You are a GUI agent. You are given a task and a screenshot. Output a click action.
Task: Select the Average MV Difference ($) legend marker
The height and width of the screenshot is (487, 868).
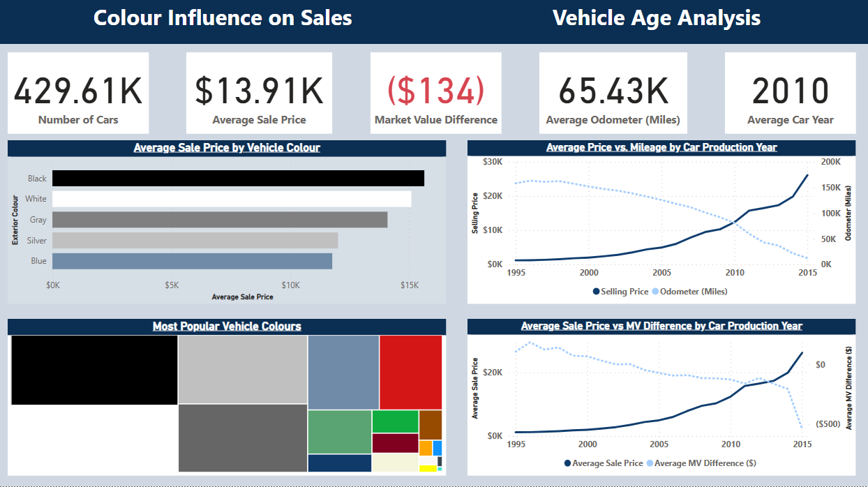pos(650,463)
